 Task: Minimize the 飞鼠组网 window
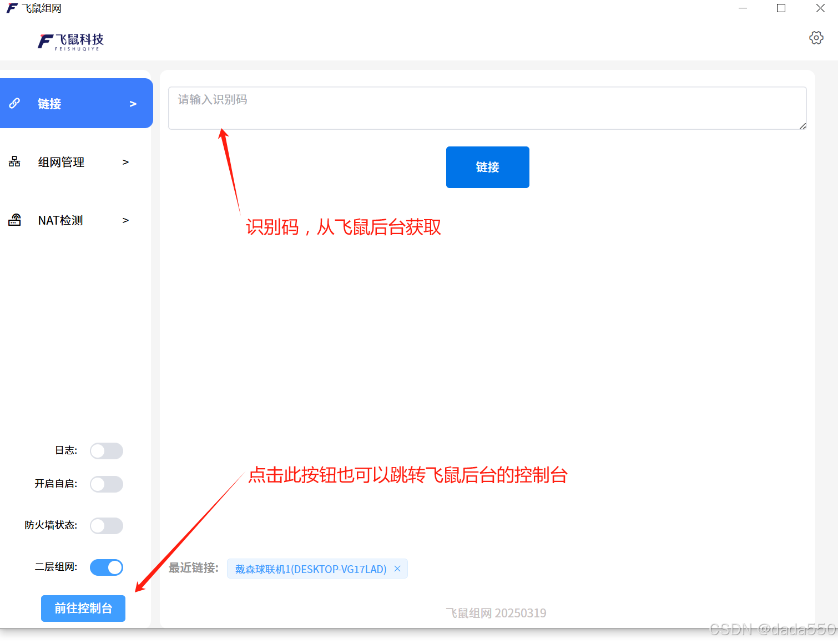coord(743,8)
